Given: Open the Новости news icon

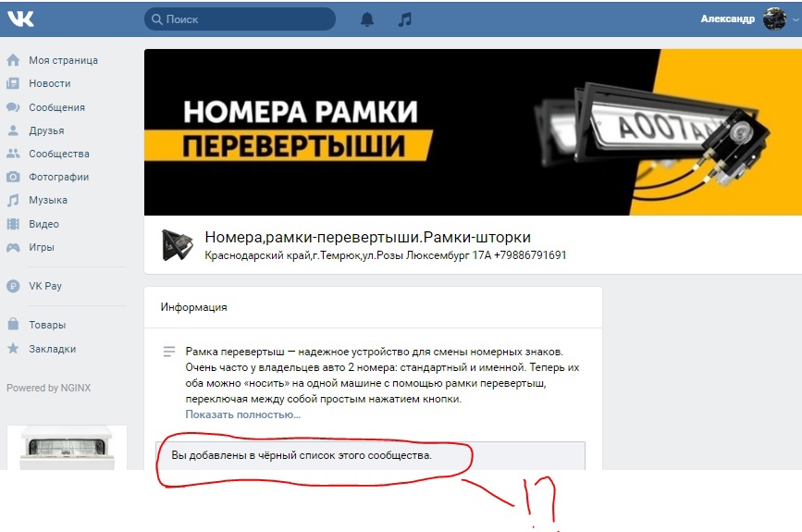Looking at the screenshot, I should pos(13,83).
